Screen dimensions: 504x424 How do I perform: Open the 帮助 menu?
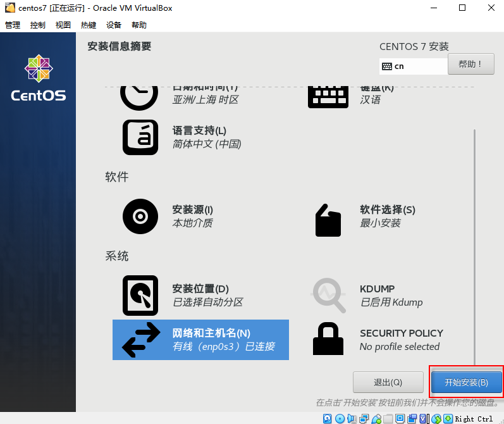coord(139,25)
